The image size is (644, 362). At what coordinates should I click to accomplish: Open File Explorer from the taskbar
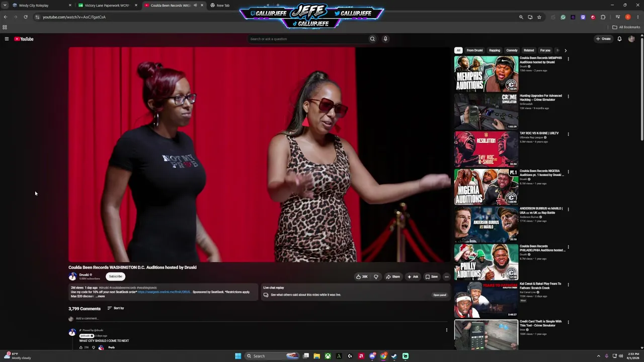point(316,356)
